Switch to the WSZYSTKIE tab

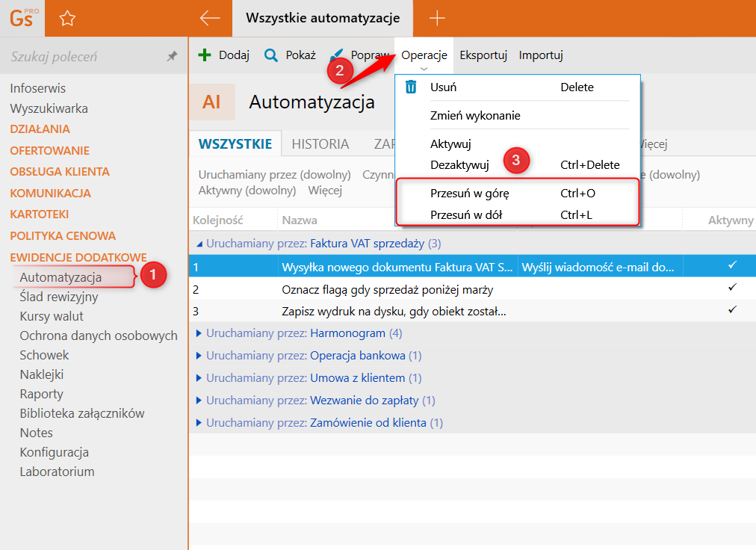(235, 143)
